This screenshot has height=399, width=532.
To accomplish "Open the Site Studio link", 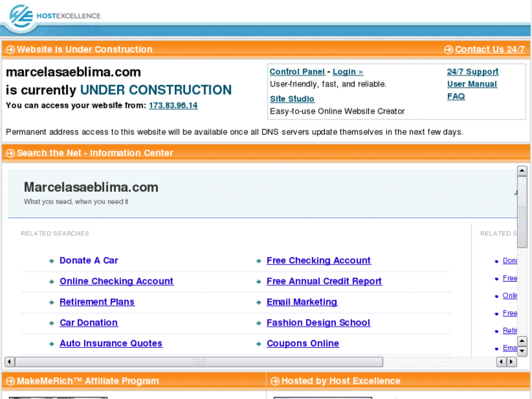I will [x=292, y=99].
